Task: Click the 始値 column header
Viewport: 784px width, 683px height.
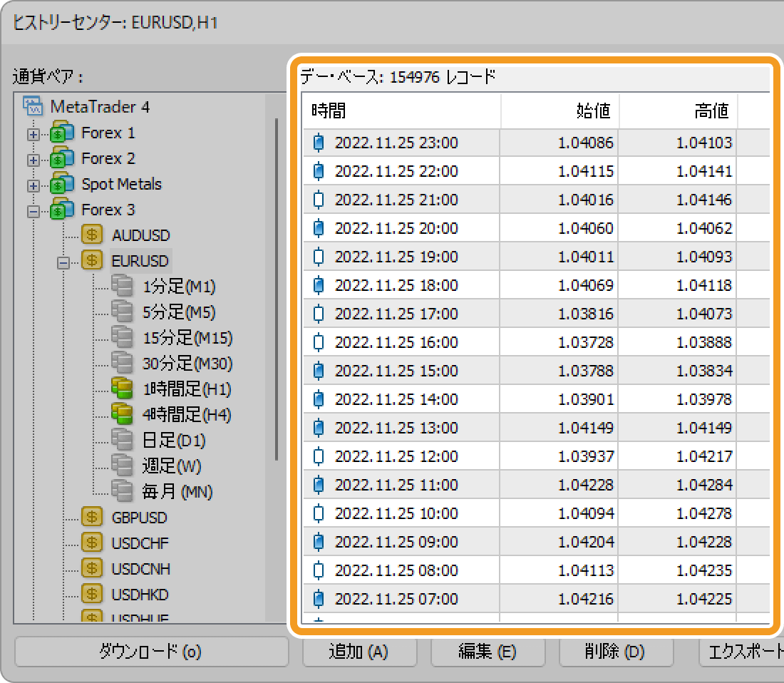Action: [x=559, y=111]
